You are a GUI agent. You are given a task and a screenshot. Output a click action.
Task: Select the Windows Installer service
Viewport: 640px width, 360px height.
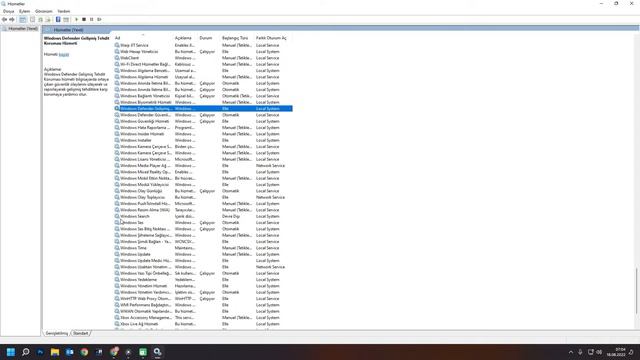coord(203,140)
